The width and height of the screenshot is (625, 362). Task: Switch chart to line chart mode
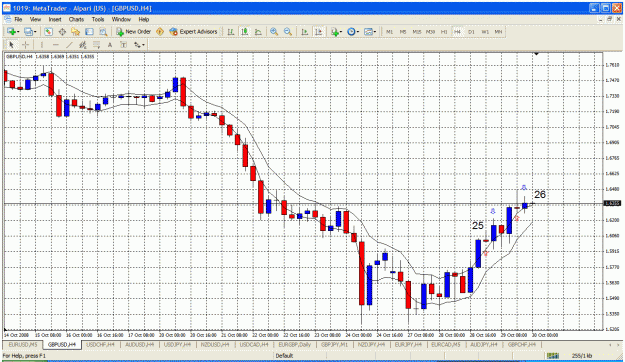pyautogui.click(x=258, y=31)
